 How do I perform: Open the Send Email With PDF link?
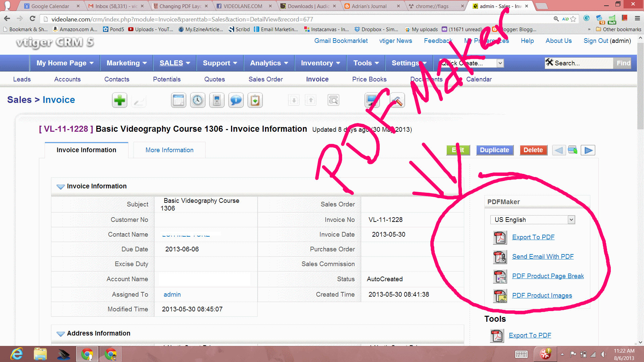(543, 256)
